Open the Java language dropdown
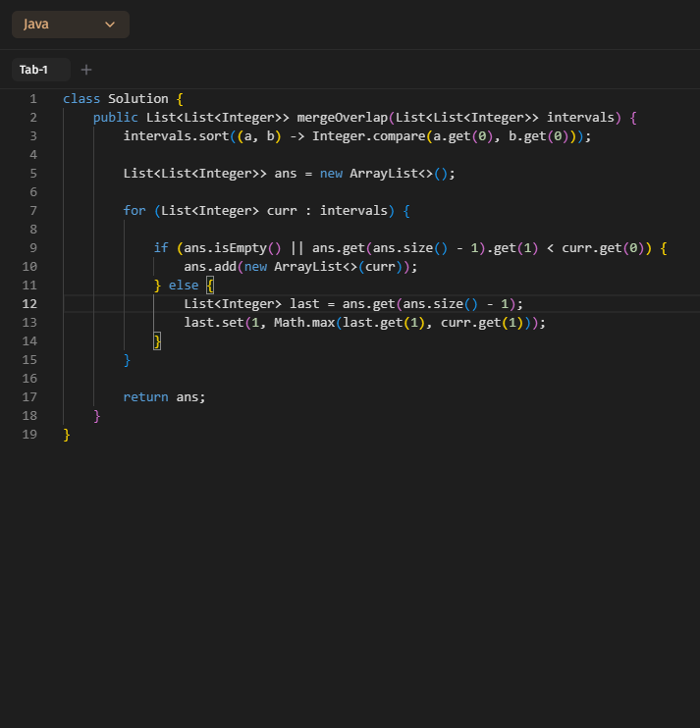 coord(71,25)
